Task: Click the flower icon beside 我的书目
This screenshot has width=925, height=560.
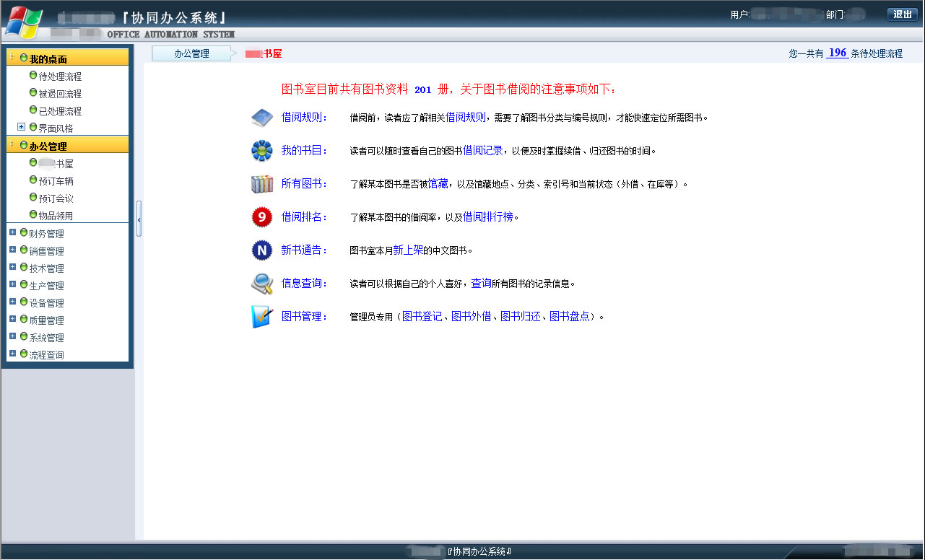Action: point(261,151)
